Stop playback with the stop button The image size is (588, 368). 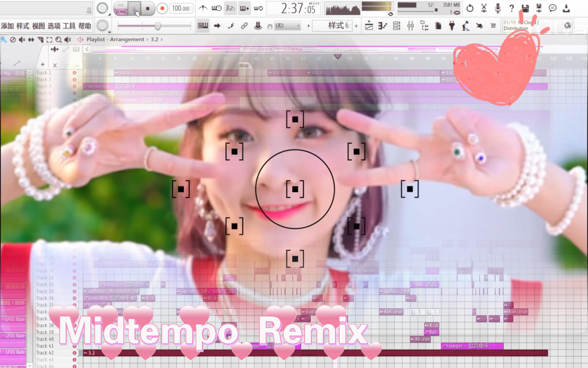[148, 9]
